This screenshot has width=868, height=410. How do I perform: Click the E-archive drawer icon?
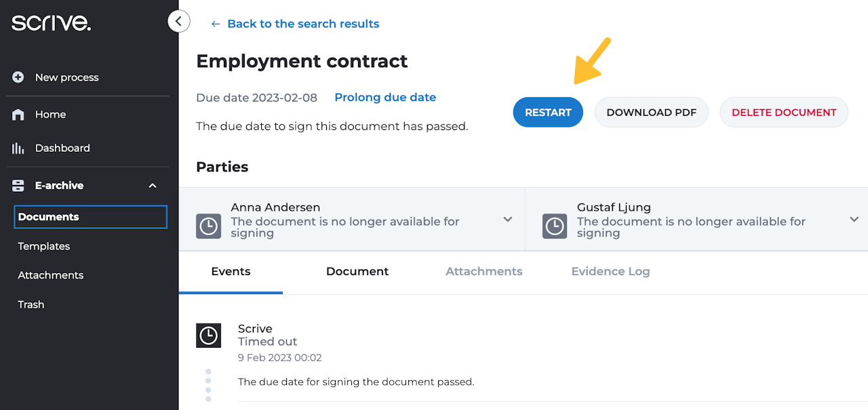click(x=18, y=186)
